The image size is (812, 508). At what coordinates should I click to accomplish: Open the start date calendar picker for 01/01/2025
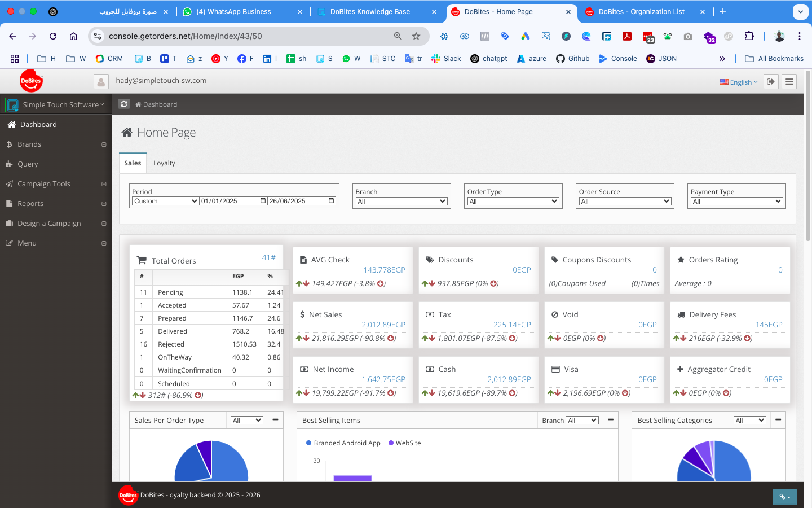tap(263, 201)
